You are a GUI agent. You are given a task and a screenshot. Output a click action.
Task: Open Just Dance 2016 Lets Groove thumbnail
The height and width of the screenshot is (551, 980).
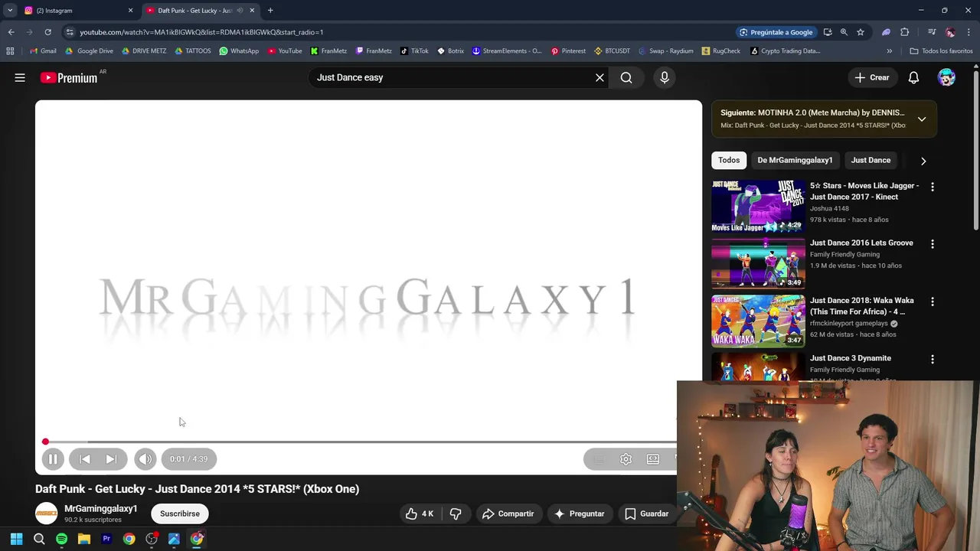tap(758, 263)
